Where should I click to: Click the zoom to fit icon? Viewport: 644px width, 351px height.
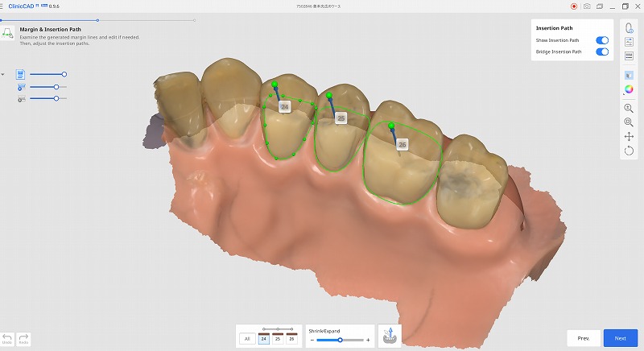[x=629, y=122]
